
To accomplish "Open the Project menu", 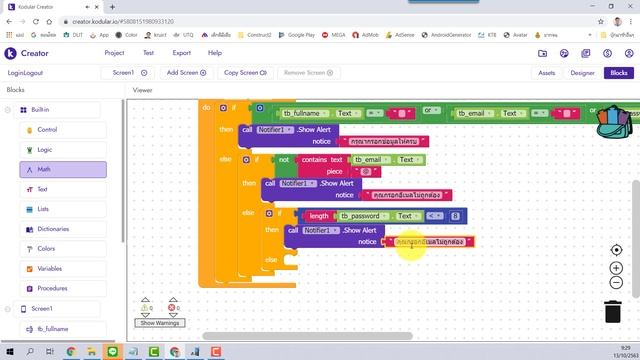I will tap(114, 53).
